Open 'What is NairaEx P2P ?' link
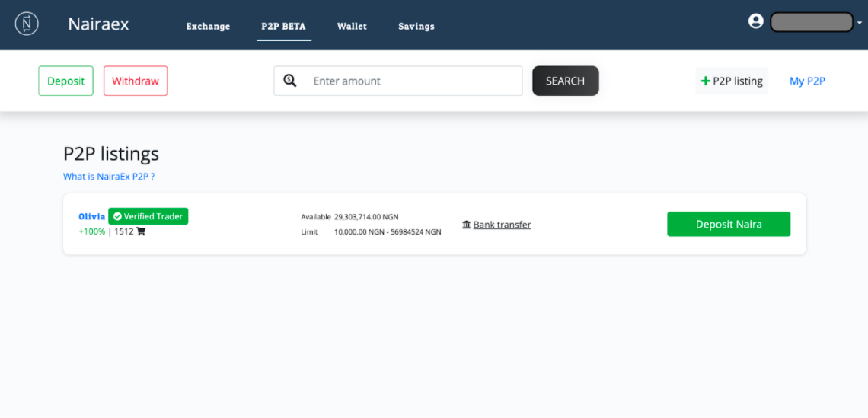Screen dimensions: 868x418 click(108, 177)
